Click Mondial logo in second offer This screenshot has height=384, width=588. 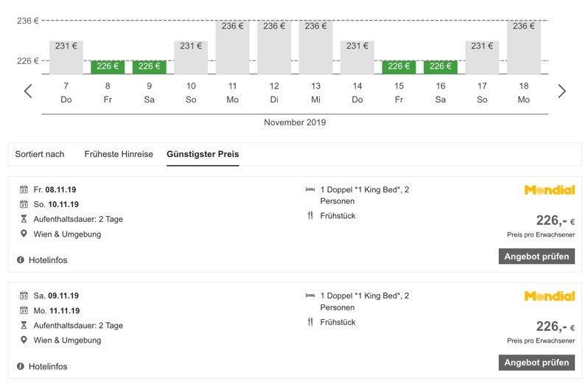[x=550, y=296]
